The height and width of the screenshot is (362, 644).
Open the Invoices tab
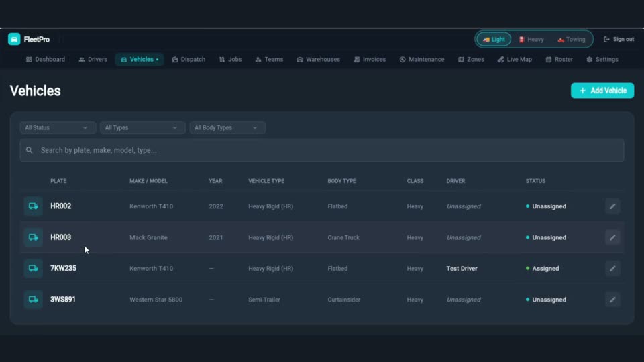pyautogui.click(x=370, y=60)
